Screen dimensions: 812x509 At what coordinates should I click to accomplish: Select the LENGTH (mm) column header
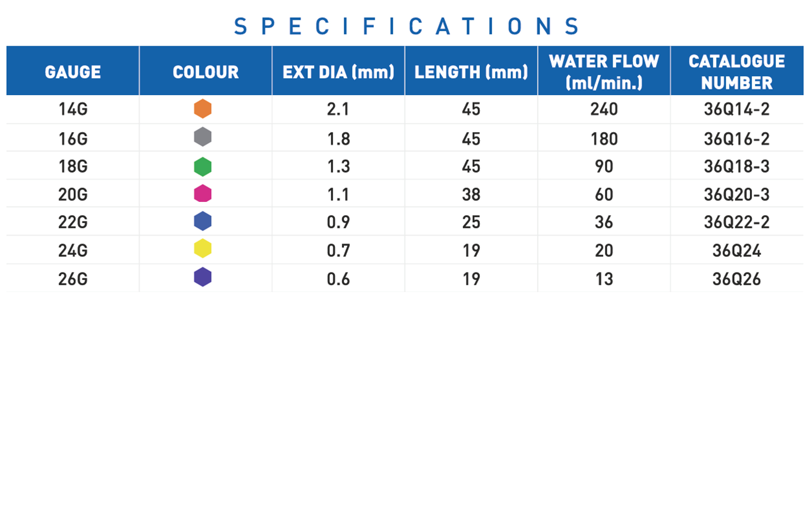[471, 72]
